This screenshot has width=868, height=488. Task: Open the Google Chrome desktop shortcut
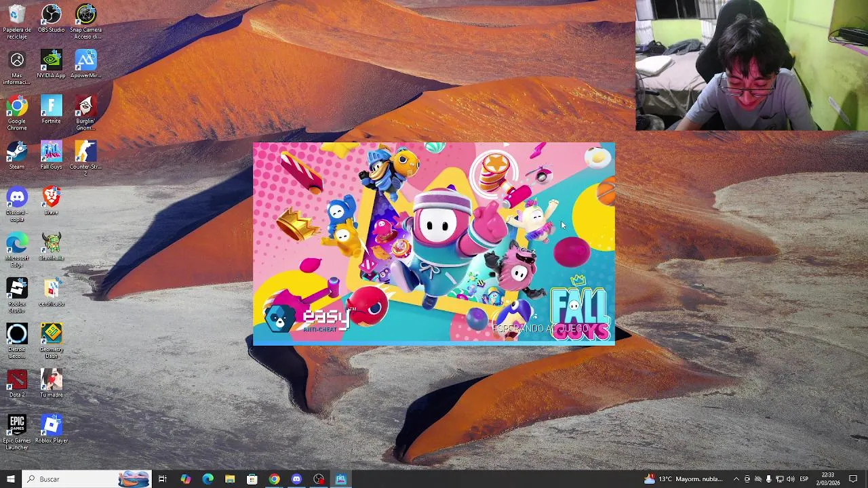(x=17, y=113)
